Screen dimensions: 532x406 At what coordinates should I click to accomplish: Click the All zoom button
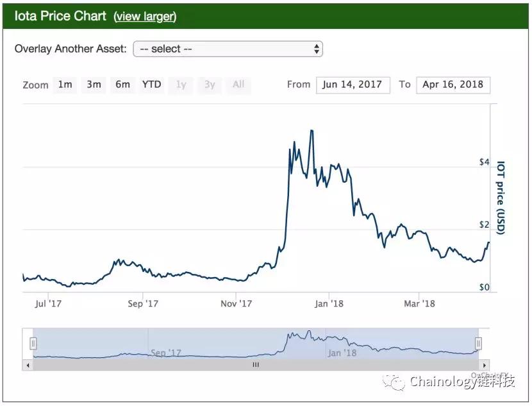[x=238, y=85]
